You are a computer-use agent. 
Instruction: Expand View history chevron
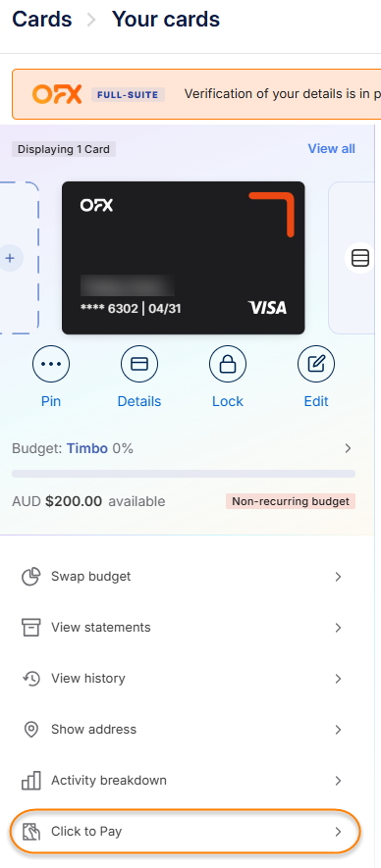point(338,678)
